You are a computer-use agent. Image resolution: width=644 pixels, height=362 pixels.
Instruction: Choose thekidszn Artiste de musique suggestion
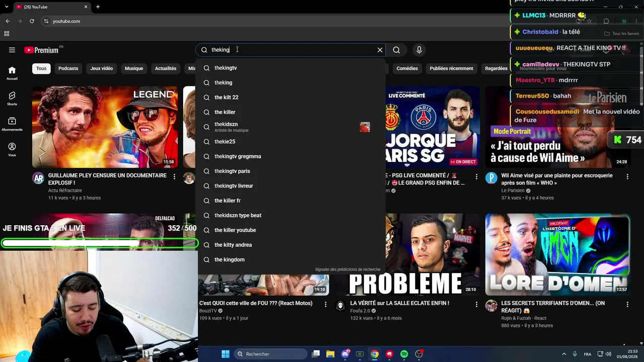[x=291, y=127]
